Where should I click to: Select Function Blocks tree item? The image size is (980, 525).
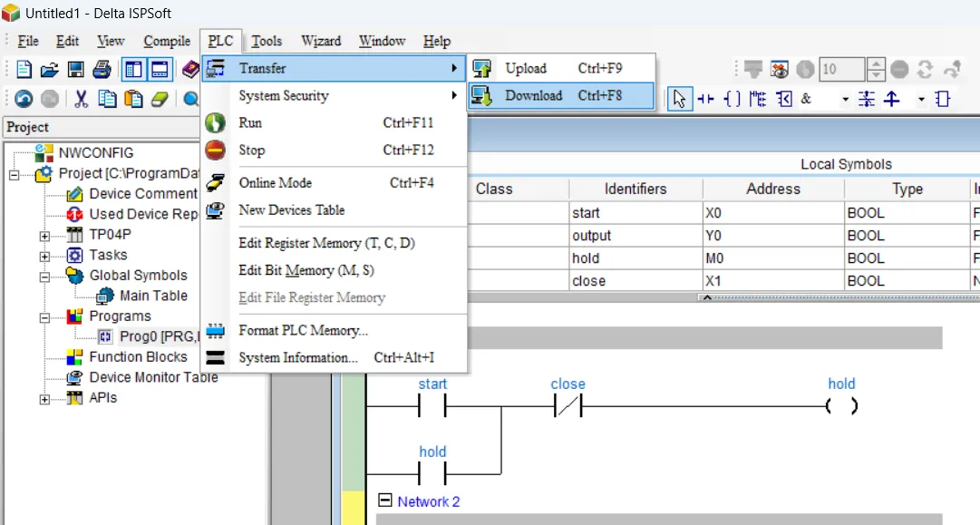pyautogui.click(x=138, y=357)
